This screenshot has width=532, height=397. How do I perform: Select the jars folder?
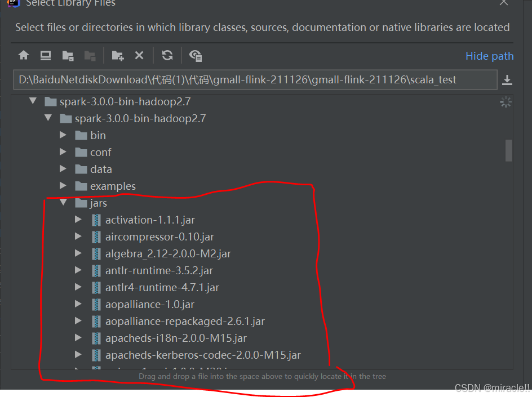point(91,203)
